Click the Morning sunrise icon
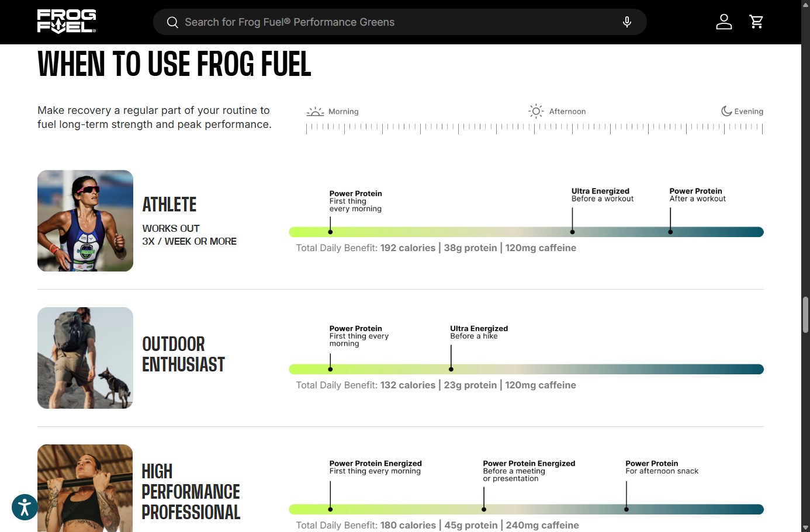Image resolution: width=810 pixels, height=532 pixels. click(315, 112)
